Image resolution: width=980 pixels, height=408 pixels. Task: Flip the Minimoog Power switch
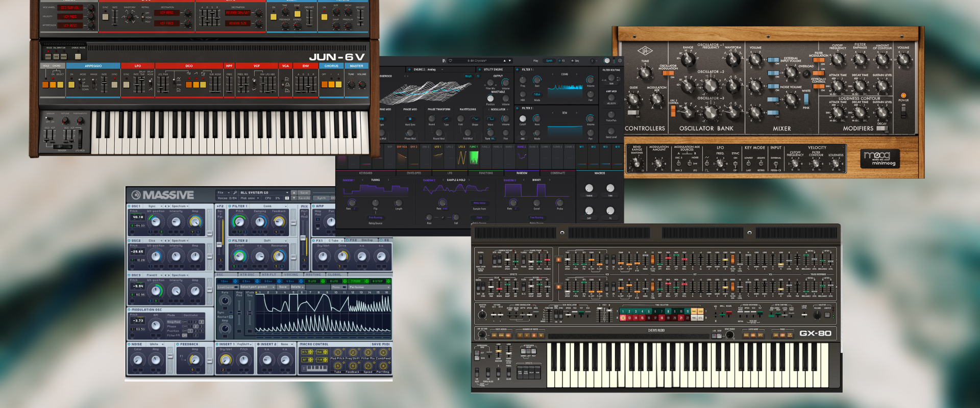pyautogui.click(x=903, y=112)
